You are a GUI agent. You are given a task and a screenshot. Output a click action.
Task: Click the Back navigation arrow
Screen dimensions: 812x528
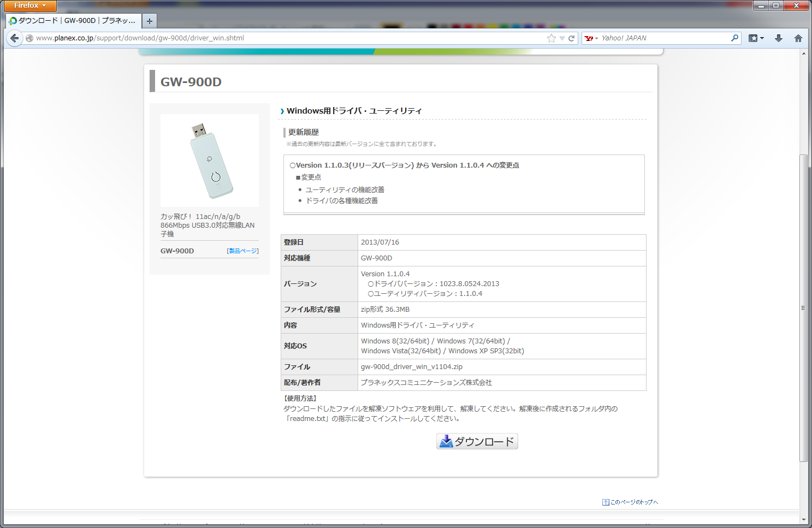(15, 38)
